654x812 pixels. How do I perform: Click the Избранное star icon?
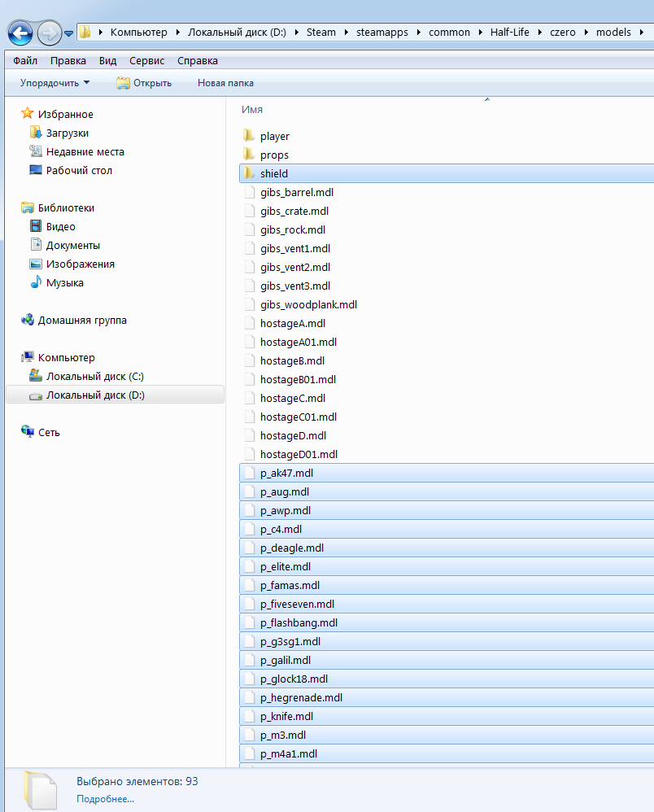[x=28, y=113]
